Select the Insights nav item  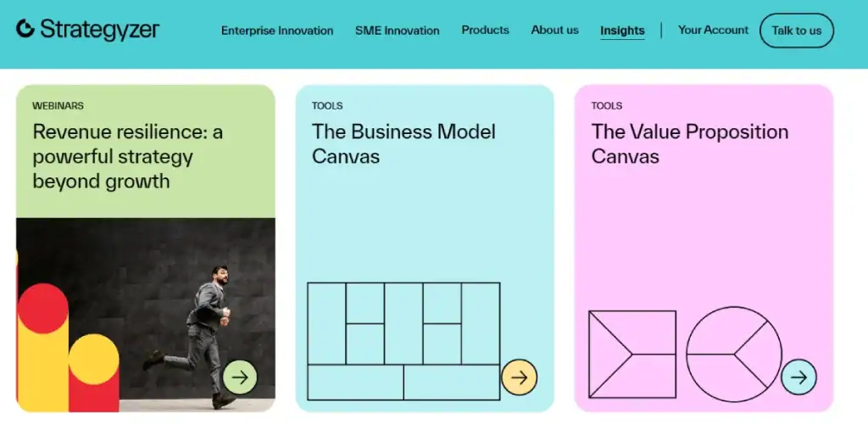[x=622, y=31]
